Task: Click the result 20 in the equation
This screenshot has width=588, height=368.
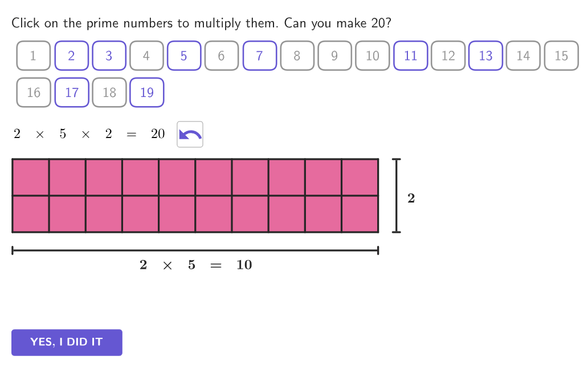Action: [158, 134]
